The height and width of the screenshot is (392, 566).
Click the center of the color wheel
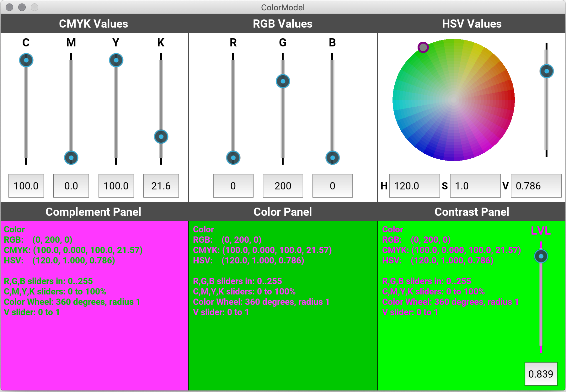[454, 100]
